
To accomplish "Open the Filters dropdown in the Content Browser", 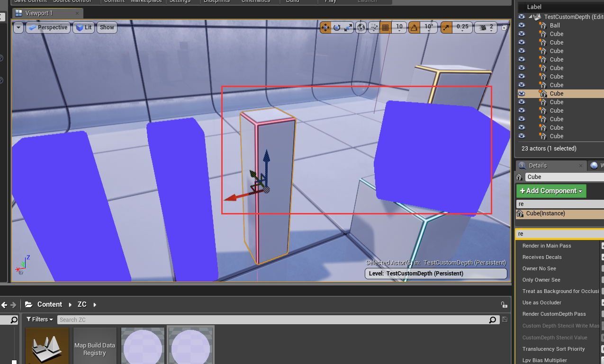I will 40,320.
